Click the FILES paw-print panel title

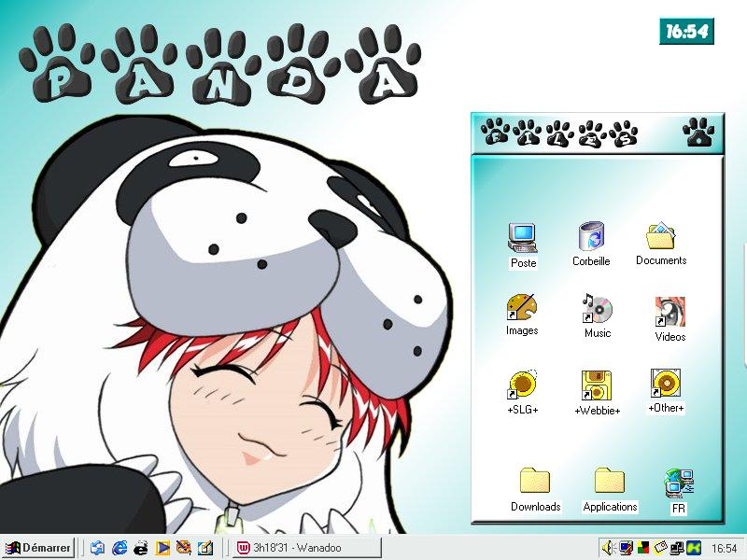[x=558, y=133]
